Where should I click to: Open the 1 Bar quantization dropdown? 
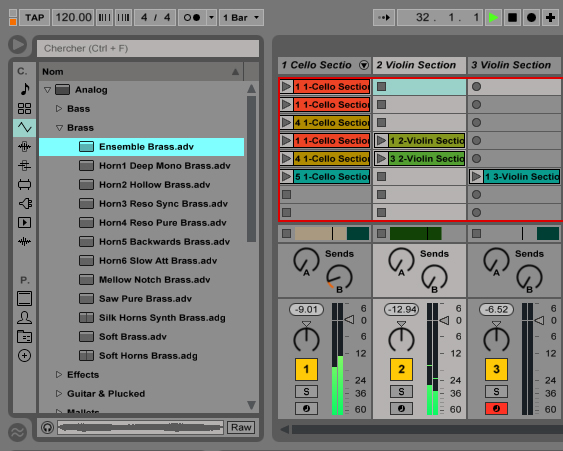(x=241, y=18)
